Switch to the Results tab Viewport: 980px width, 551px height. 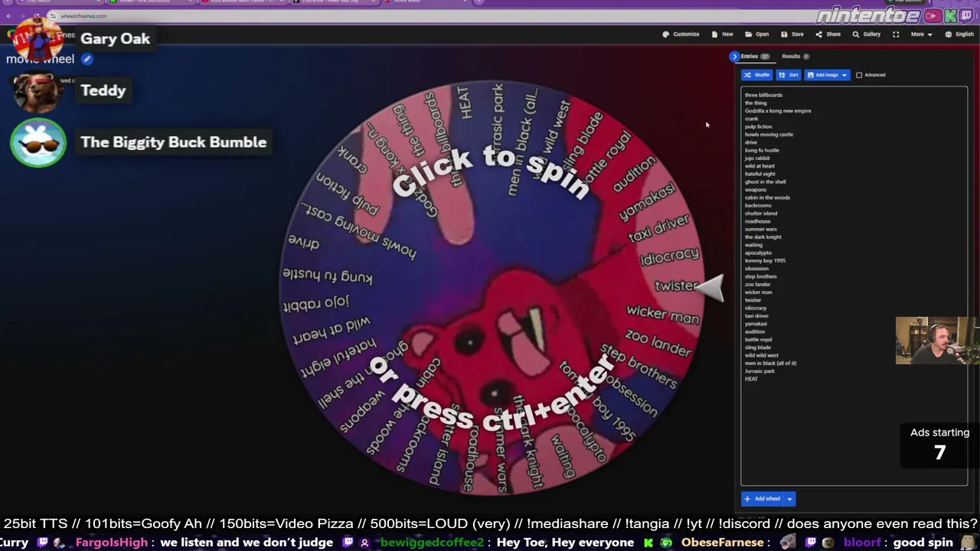tap(795, 56)
